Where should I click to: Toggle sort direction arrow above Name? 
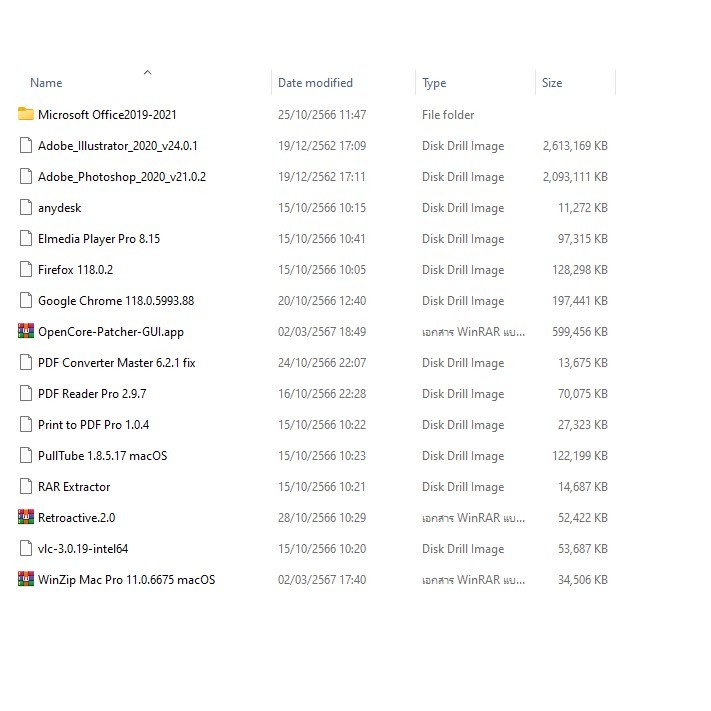point(148,73)
